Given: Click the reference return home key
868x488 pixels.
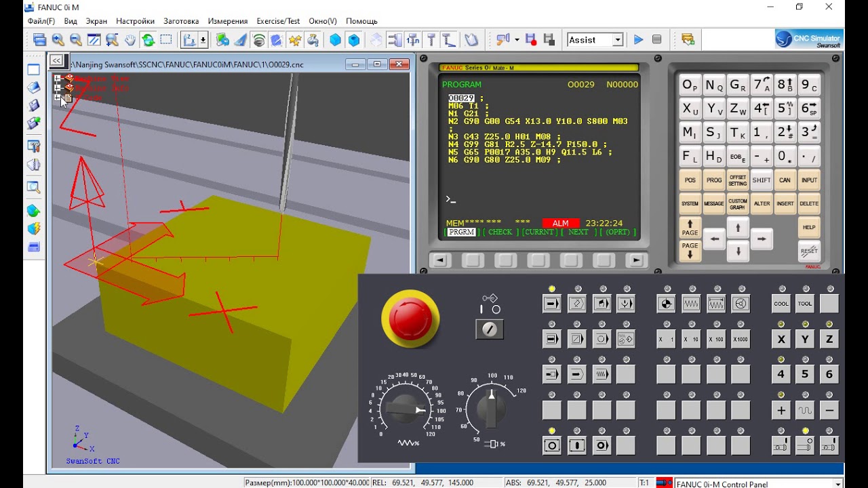Looking at the screenshot, I should pyautogui.click(x=666, y=303).
